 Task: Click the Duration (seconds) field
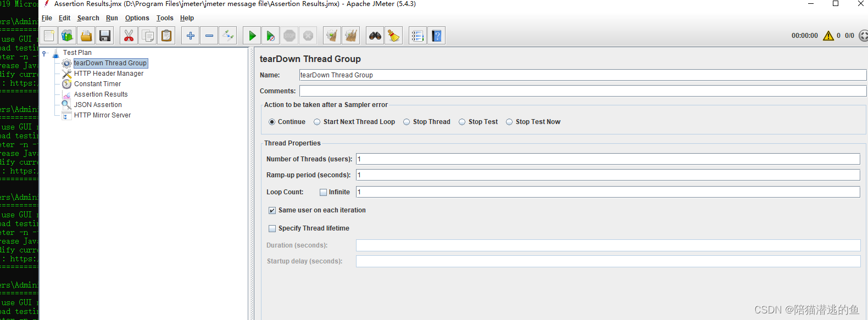(608, 245)
